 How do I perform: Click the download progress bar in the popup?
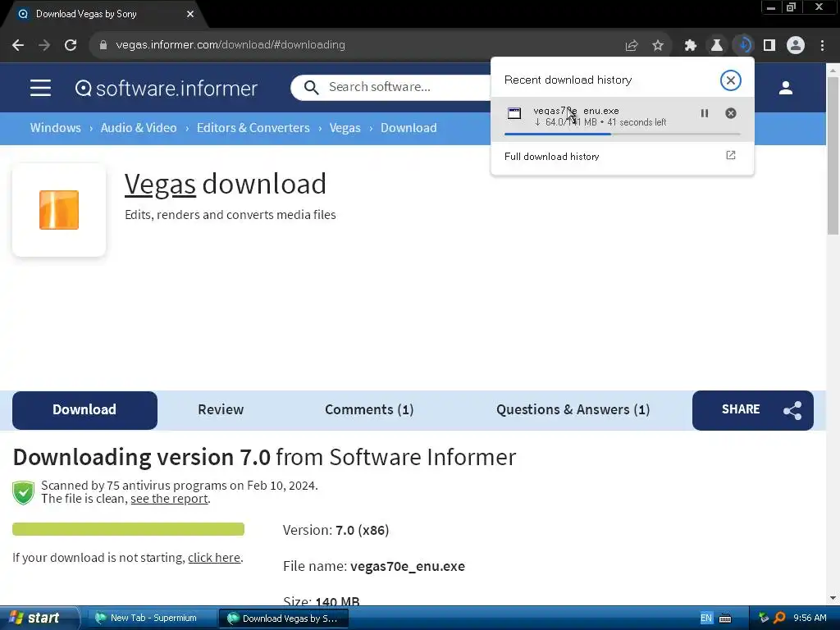(622, 134)
